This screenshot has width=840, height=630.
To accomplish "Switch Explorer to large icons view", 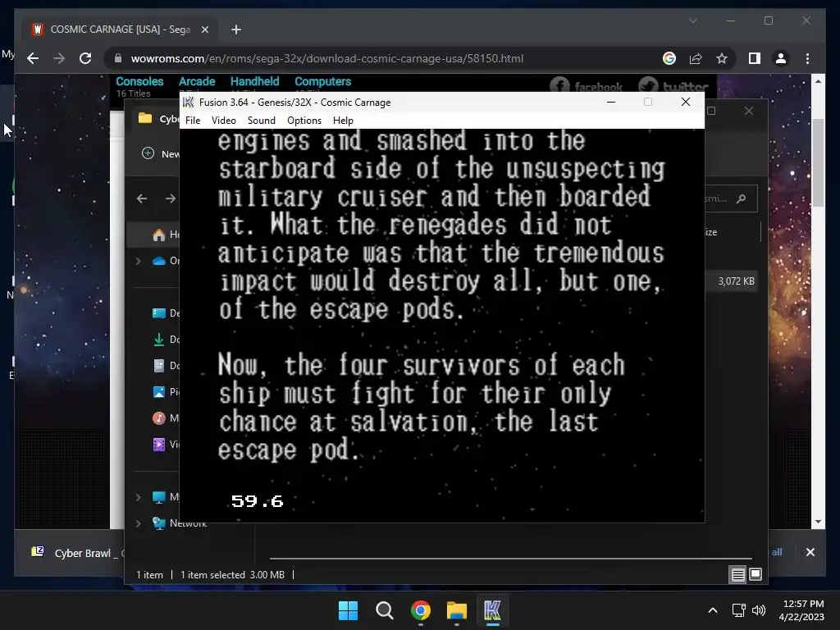I will [x=756, y=575].
